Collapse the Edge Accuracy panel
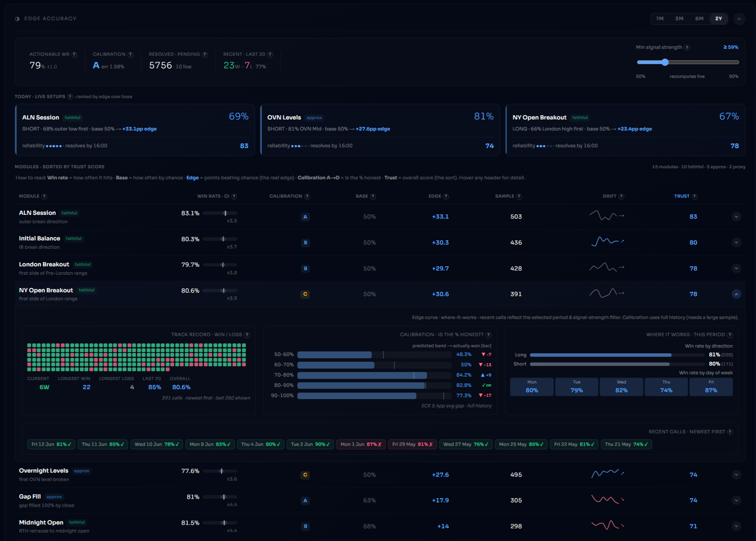Viewport: 756px width, 541px height. point(739,19)
